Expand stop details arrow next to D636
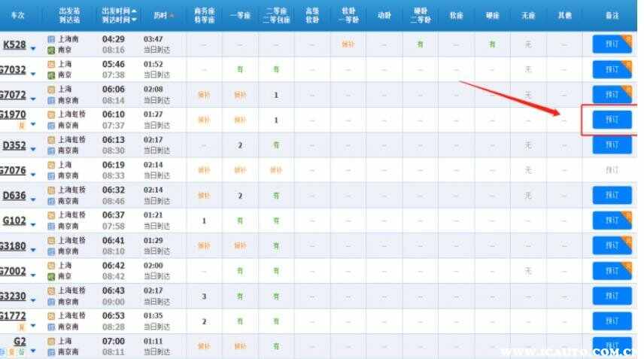The image size is (644, 359). pos(33,199)
